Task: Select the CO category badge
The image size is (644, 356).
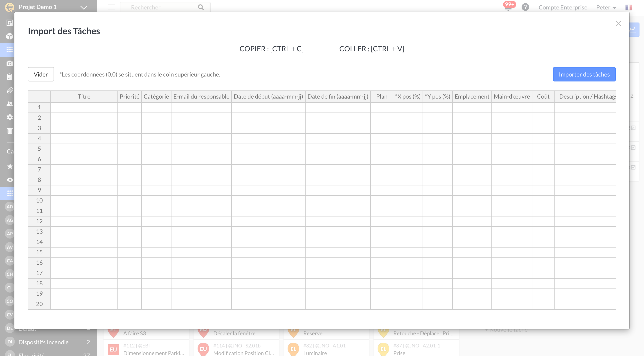Action: click(x=10, y=301)
